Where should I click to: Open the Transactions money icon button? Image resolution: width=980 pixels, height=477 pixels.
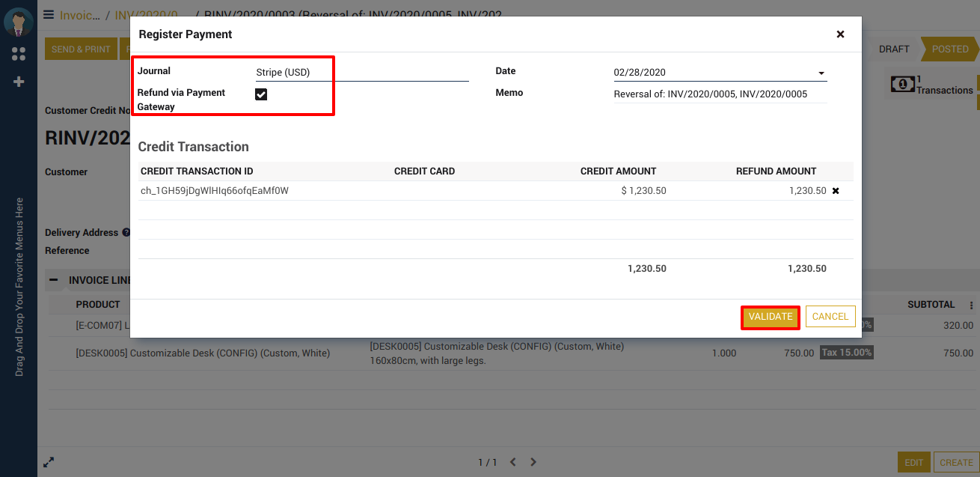(x=902, y=85)
